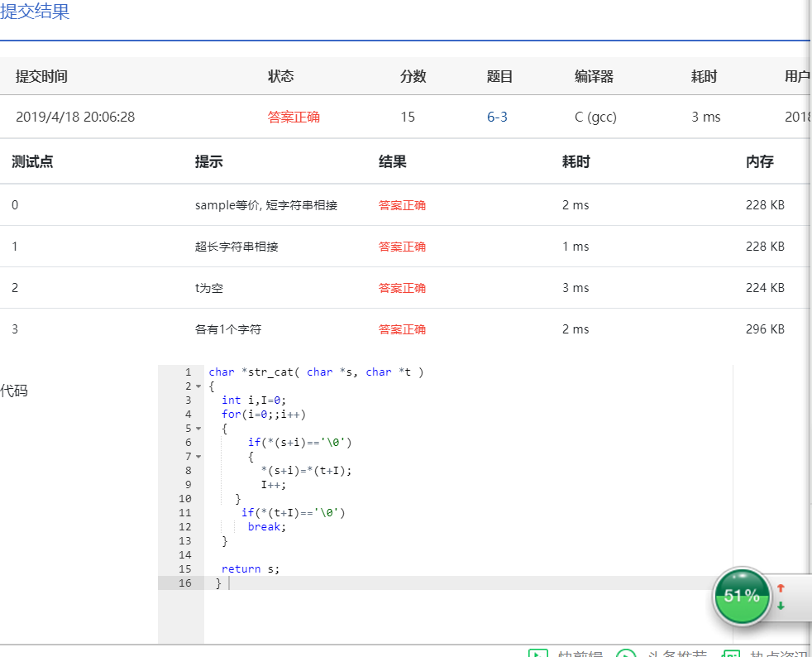Place cursor on code line 1 function signature
Image resolution: width=812 pixels, height=657 pixels.
coord(316,372)
